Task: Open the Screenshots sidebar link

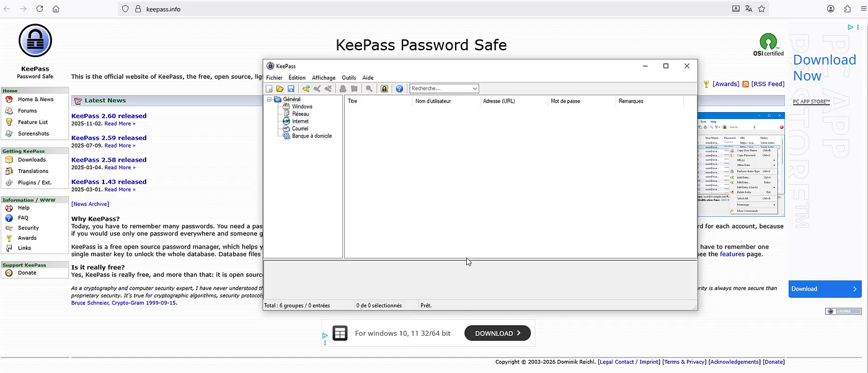Action: (33, 133)
